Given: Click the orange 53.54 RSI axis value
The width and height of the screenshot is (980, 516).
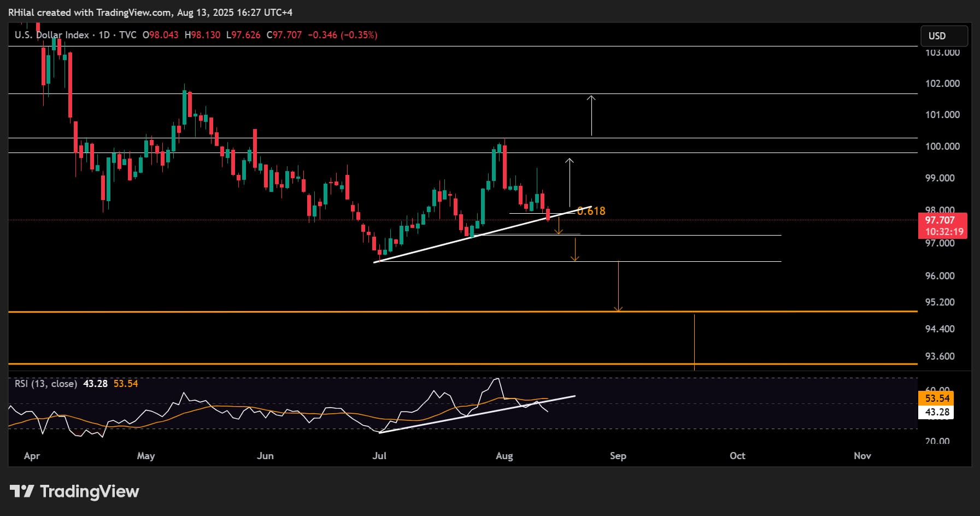Looking at the screenshot, I should pos(937,398).
